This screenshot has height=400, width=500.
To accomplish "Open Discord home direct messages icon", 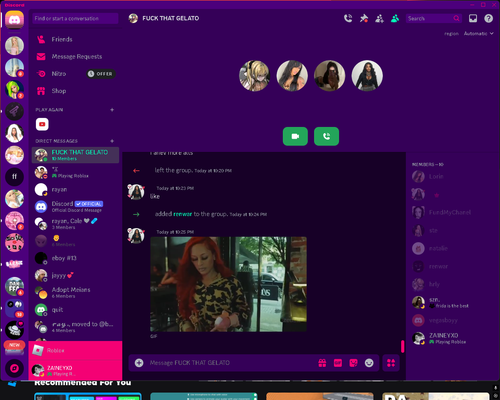I will pos(14,19).
